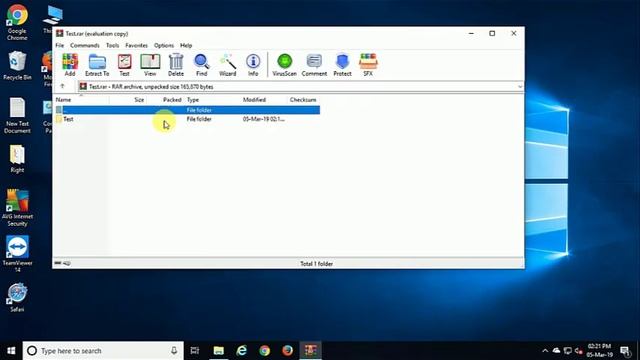Open the Tools menu

[x=112, y=45]
